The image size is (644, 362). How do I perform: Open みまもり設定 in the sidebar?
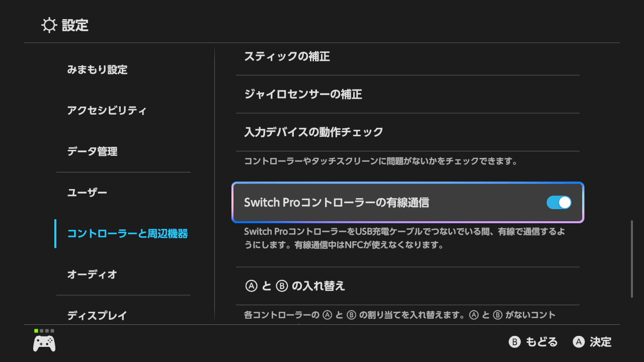[97, 69]
